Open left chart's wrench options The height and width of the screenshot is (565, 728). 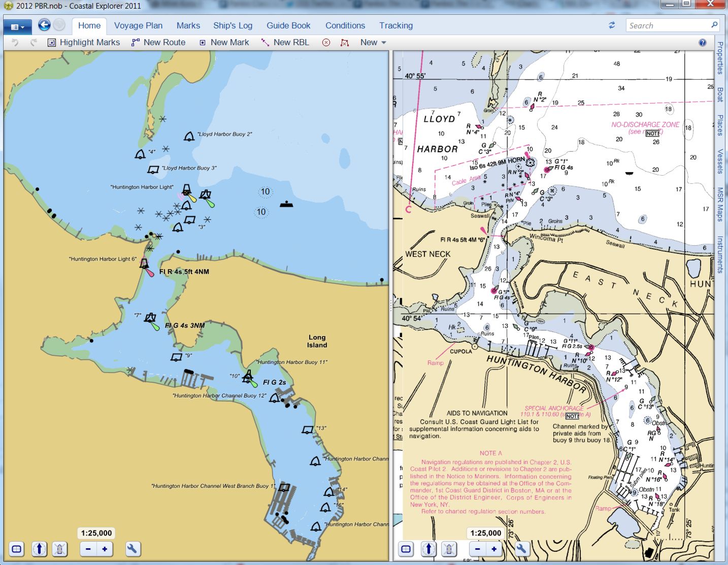coord(133,549)
